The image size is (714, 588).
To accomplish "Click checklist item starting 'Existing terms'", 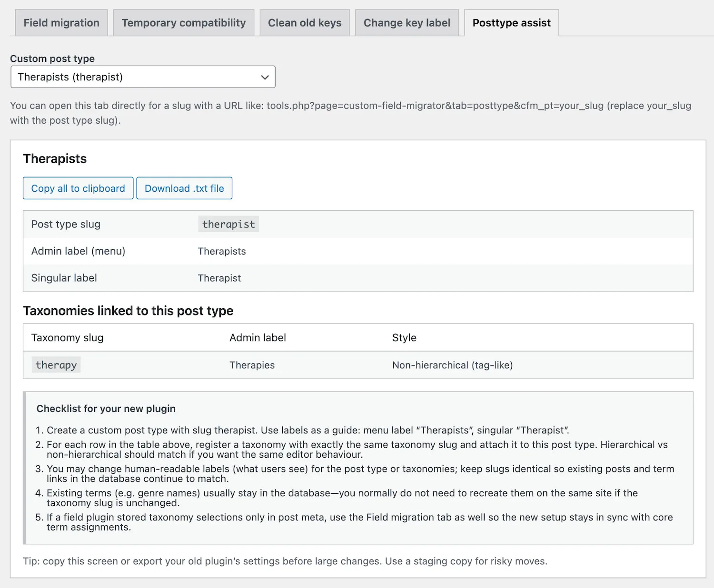I will pos(342,498).
